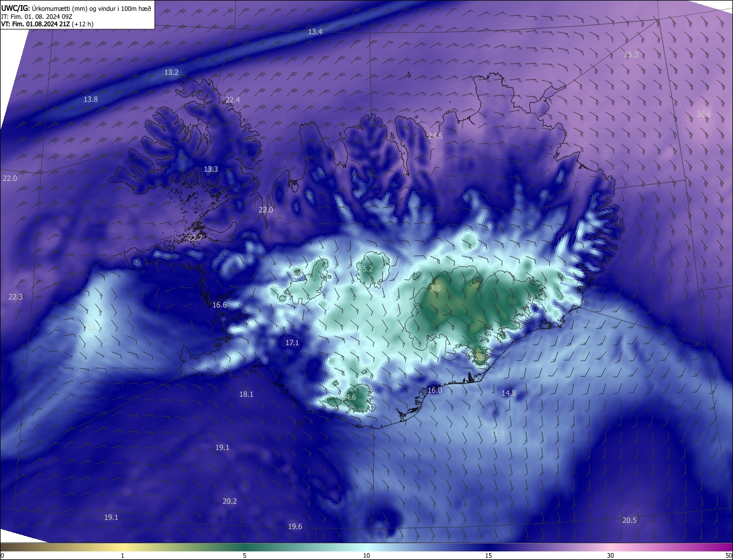733x560 pixels.
Task: Click the 22.4 wind value label
Action: 232,100
